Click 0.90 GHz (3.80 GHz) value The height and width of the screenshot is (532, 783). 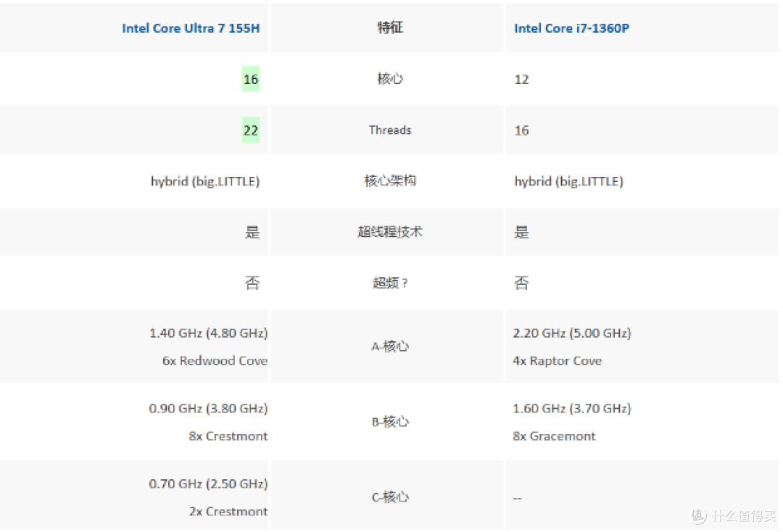pyautogui.click(x=208, y=409)
